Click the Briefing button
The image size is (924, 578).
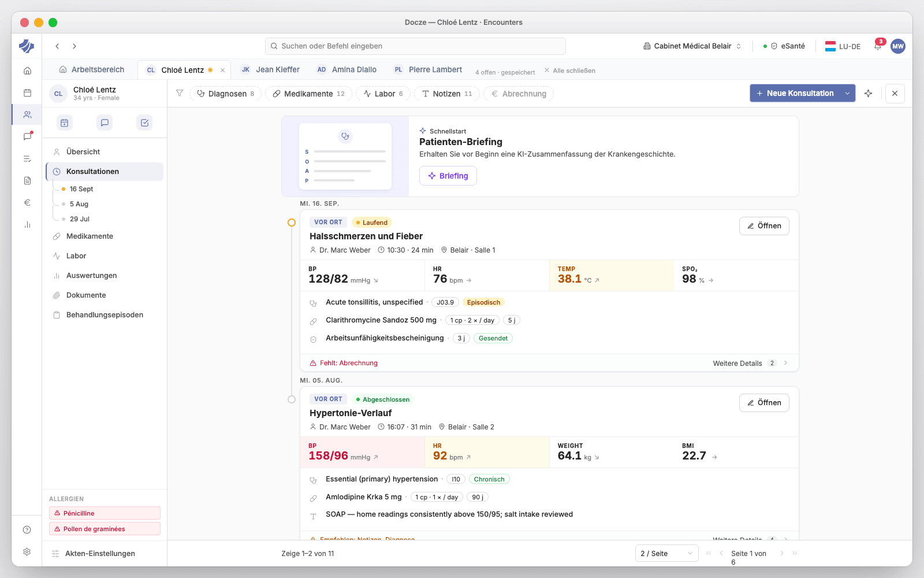click(x=448, y=176)
